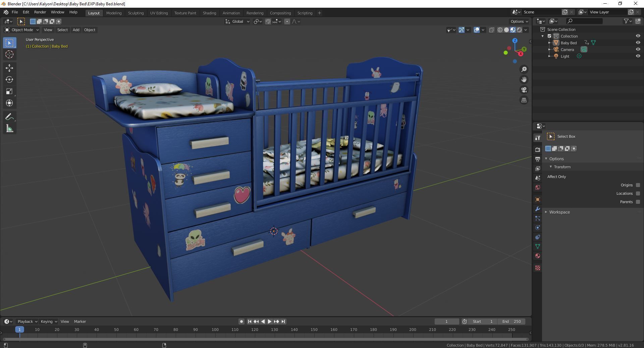
Task: Enable the Origins checkbox
Action: (x=638, y=185)
